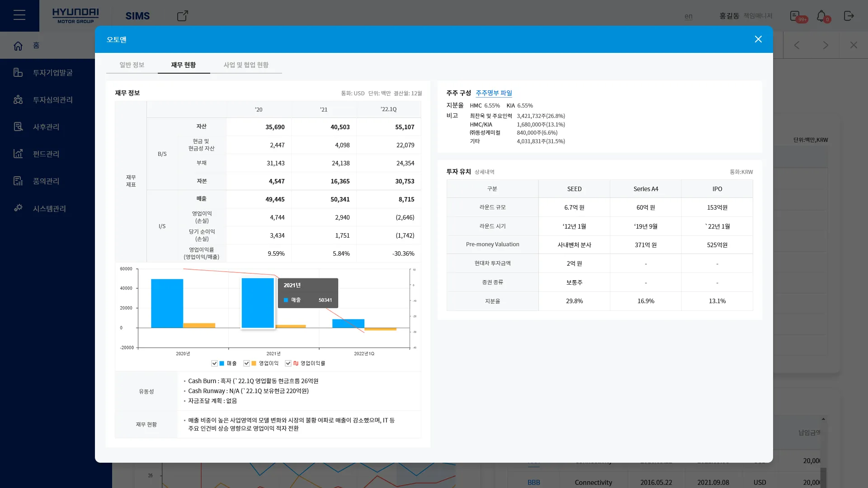
Task: Click the red 영업이익률 legend line marker
Action: pyautogui.click(x=296, y=363)
